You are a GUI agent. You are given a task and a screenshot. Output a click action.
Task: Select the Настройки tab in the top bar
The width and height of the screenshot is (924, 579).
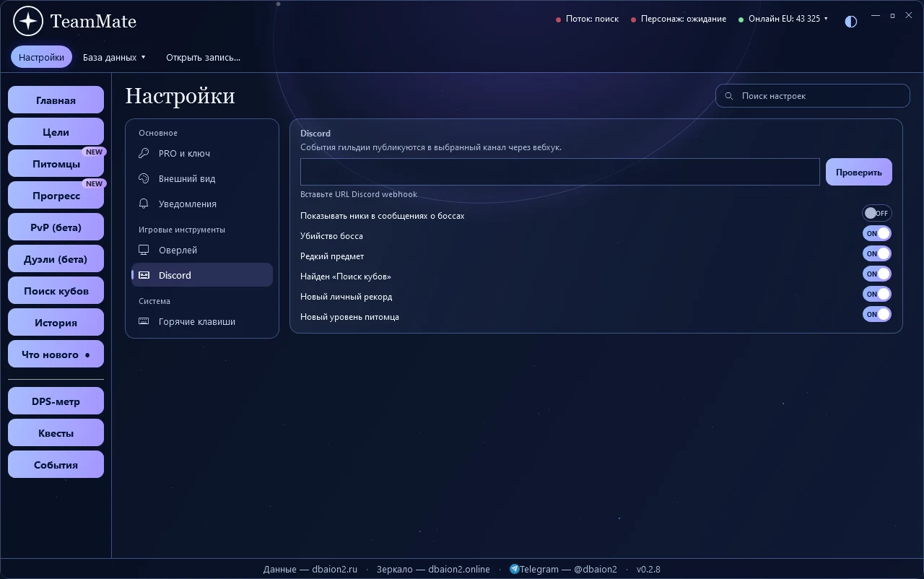point(41,57)
